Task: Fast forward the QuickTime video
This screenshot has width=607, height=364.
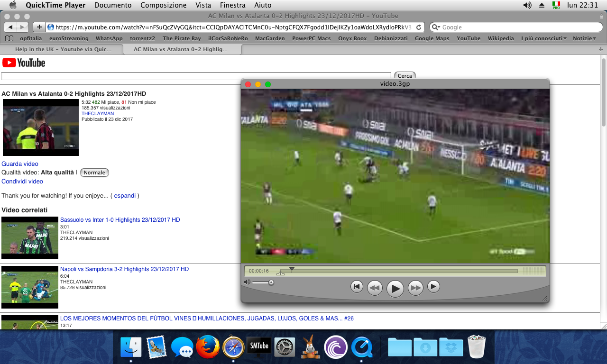Action: [415, 288]
